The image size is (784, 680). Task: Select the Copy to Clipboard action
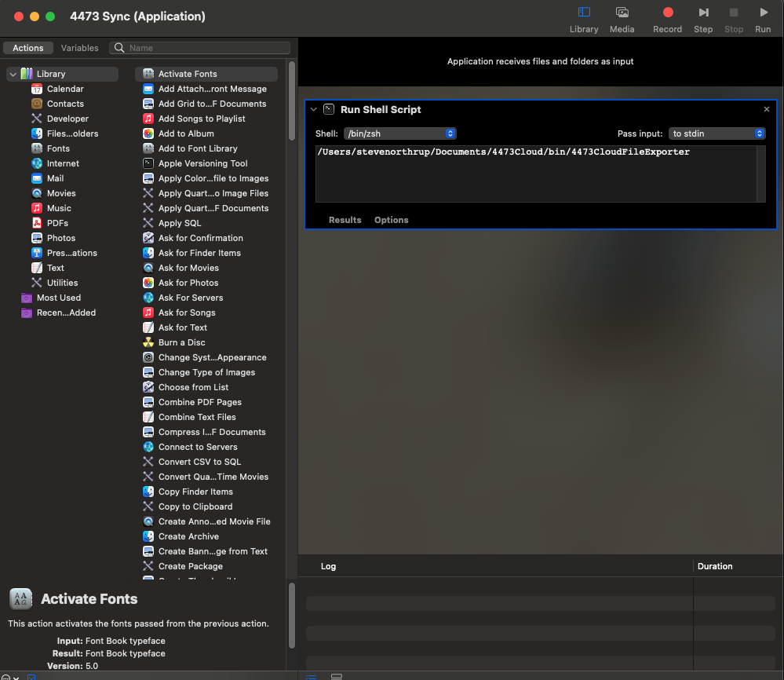pyautogui.click(x=195, y=507)
